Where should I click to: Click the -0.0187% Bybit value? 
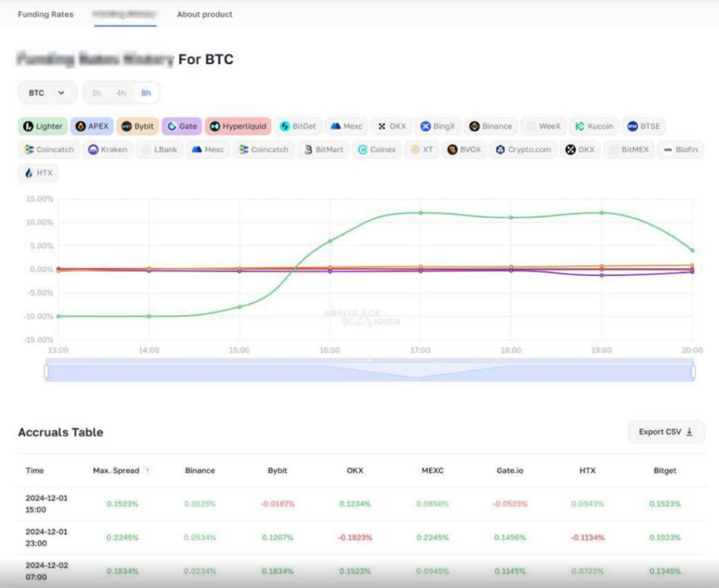pyautogui.click(x=277, y=504)
